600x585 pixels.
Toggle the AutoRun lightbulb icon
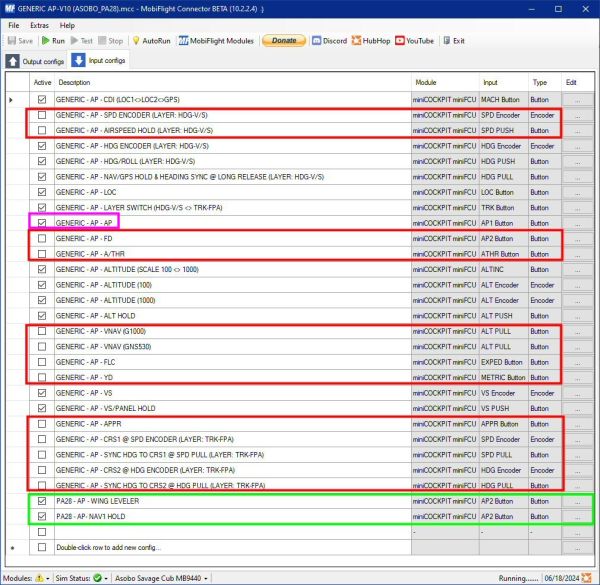tap(136, 41)
